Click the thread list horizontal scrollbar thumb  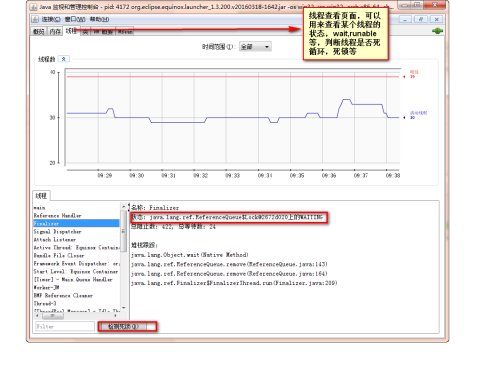pyautogui.click(x=52, y=315)
